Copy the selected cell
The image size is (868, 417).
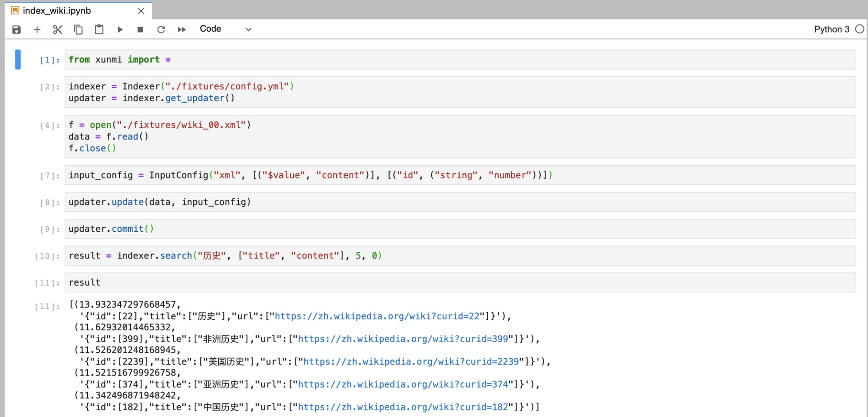click(x=78, y=29)
